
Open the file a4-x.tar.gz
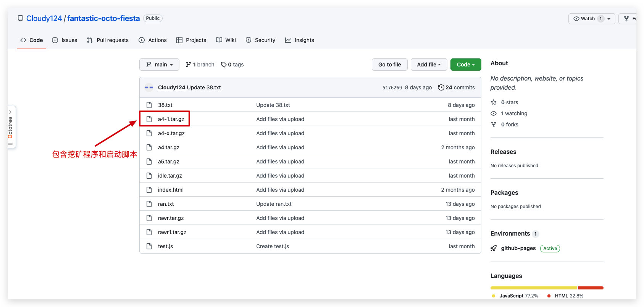(x=171, y=133)
